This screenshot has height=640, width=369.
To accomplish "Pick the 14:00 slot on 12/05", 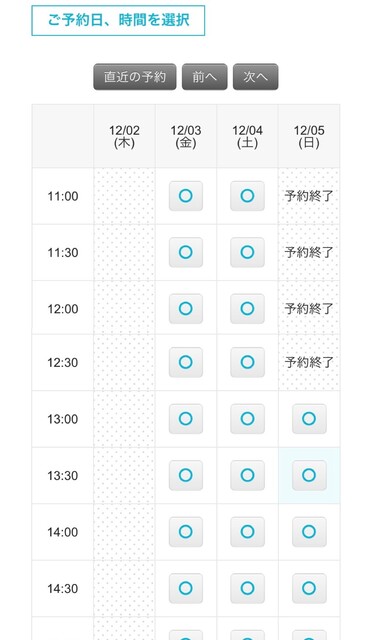I will [x=309, y=532].
